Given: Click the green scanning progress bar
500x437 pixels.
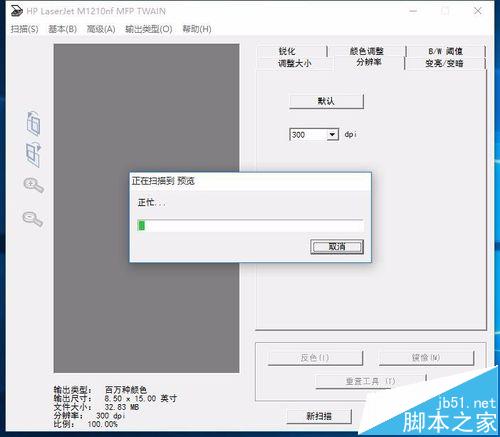Looking at the screenshot, I should (250, 226).
